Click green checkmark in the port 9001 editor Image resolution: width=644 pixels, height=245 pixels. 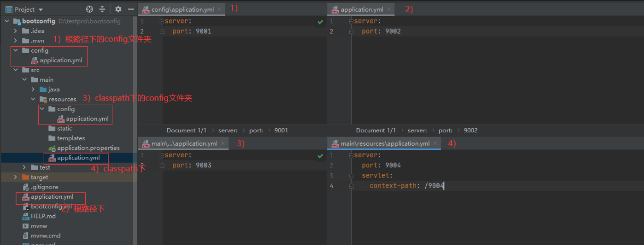pos(320,22)
